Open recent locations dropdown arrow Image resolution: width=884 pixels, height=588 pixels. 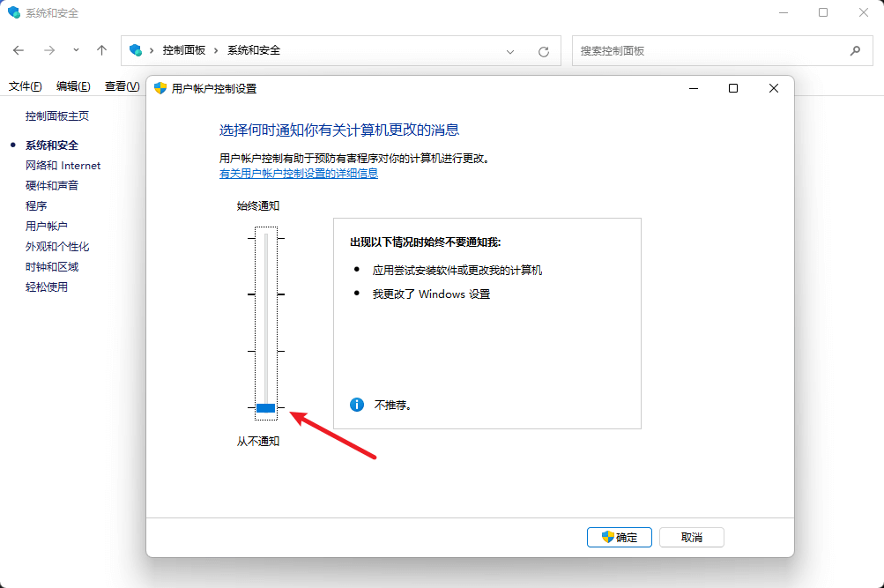point(76,51)
